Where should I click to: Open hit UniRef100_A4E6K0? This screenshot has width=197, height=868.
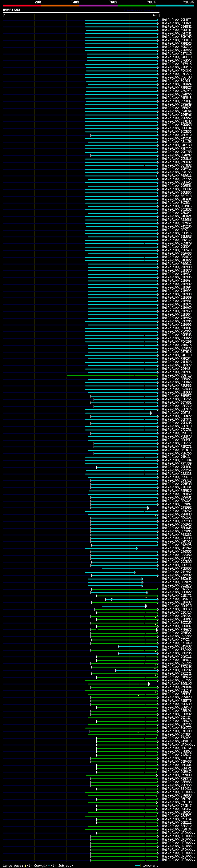177,677
